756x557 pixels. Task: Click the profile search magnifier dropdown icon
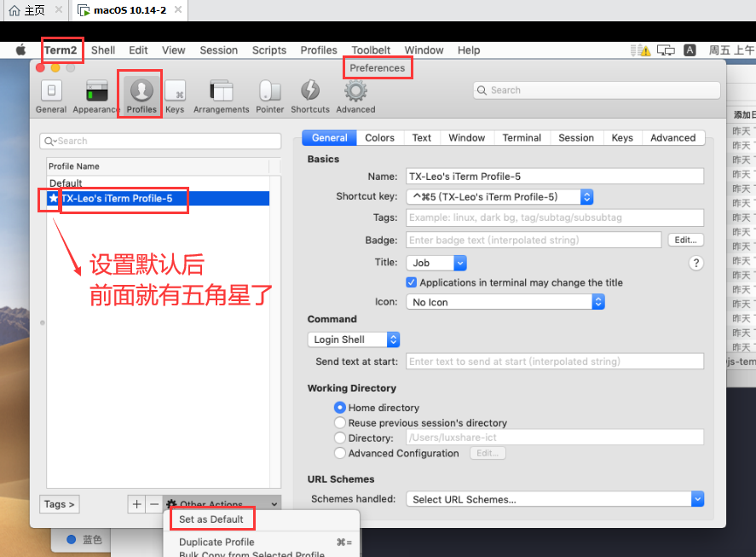pos(50,141)
